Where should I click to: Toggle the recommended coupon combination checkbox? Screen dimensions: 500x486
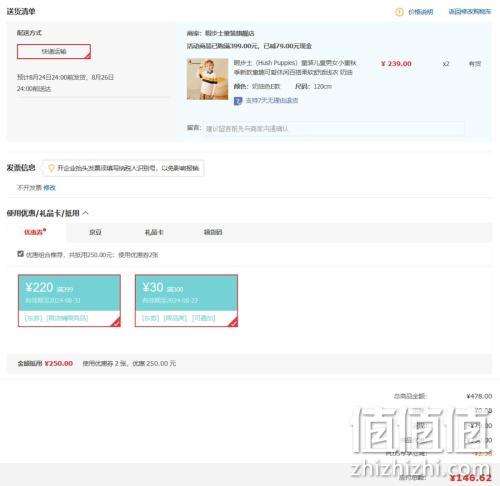(21, 254)
